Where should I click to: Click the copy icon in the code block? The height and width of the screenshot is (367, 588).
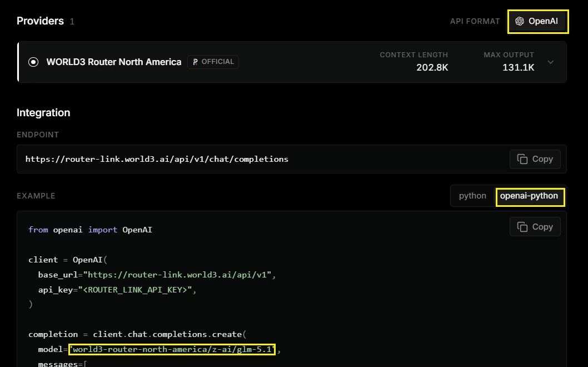(x=522, y=227)
